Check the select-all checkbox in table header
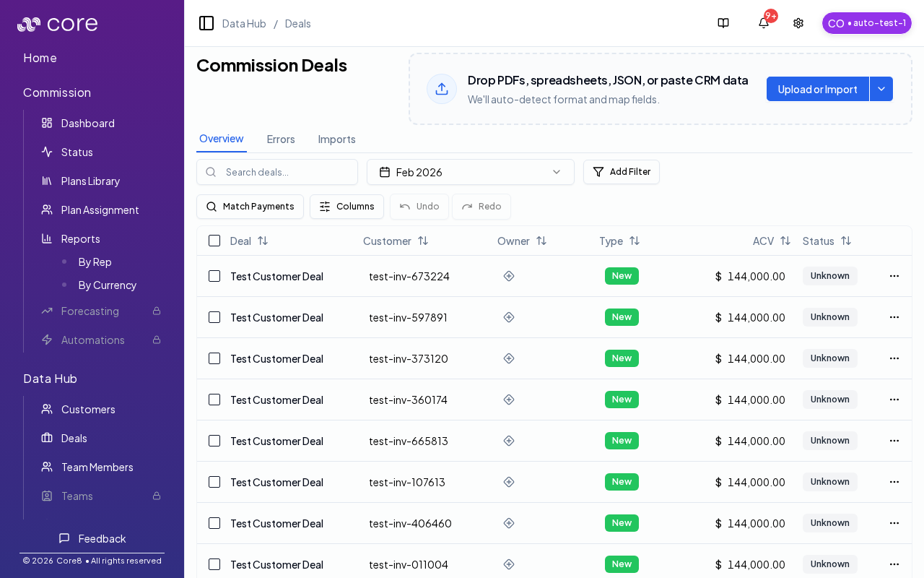This screenshot has width=924, height=578. click(214, 241)
